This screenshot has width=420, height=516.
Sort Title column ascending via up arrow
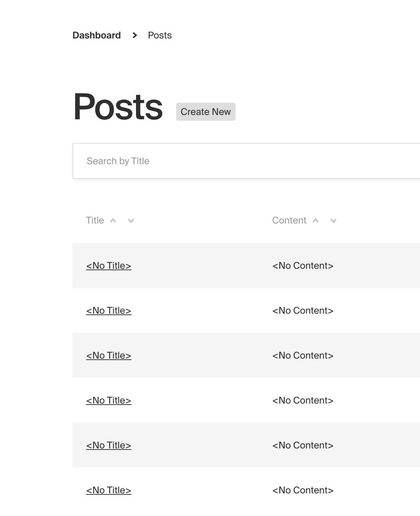pos(113,221)
